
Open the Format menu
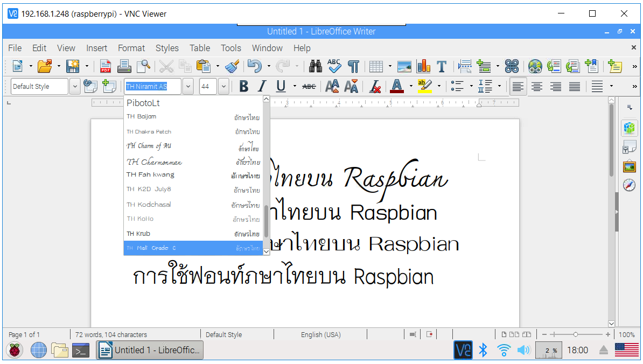click(131, 48)
